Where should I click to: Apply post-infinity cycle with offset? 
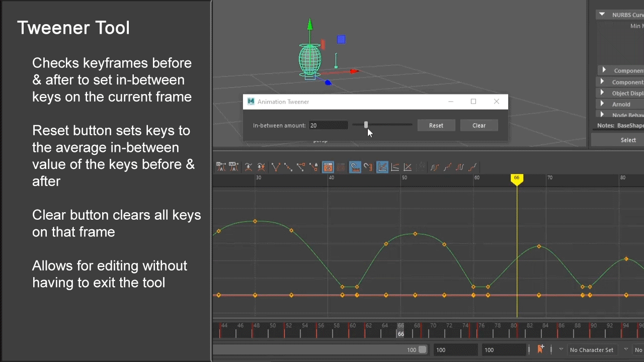pos(472,167)
